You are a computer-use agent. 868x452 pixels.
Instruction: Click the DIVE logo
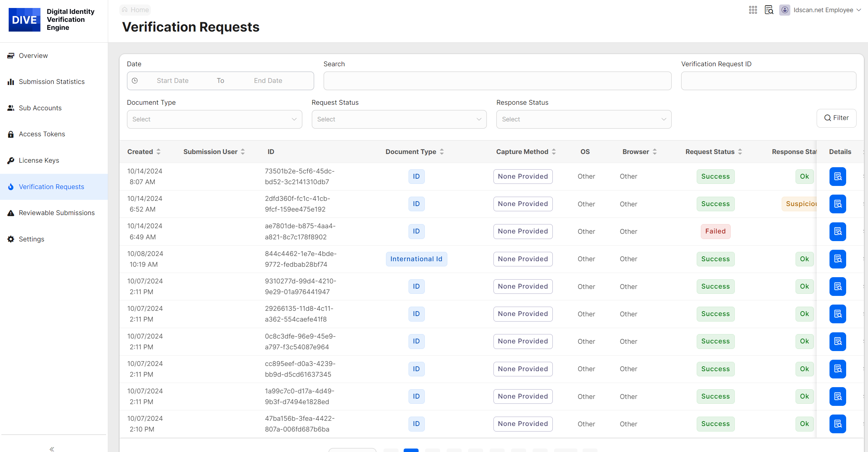coord(24,20)
